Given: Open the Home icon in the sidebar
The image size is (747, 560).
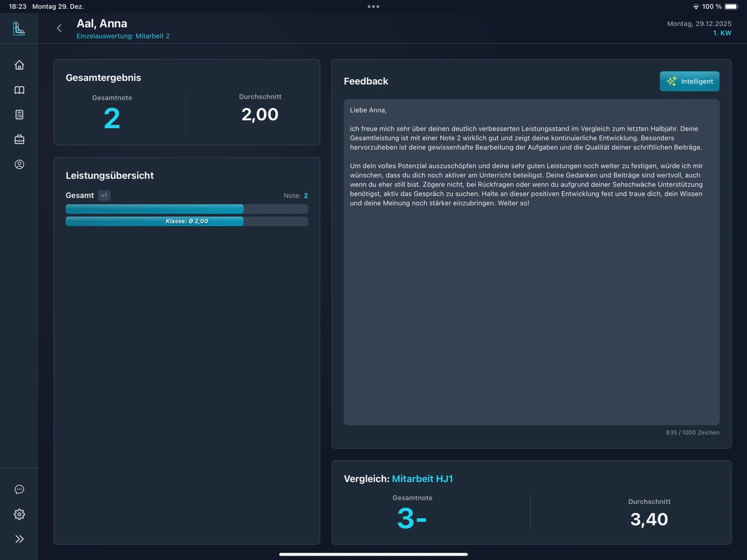Looking at the screenshot, I should pos(19,65).
